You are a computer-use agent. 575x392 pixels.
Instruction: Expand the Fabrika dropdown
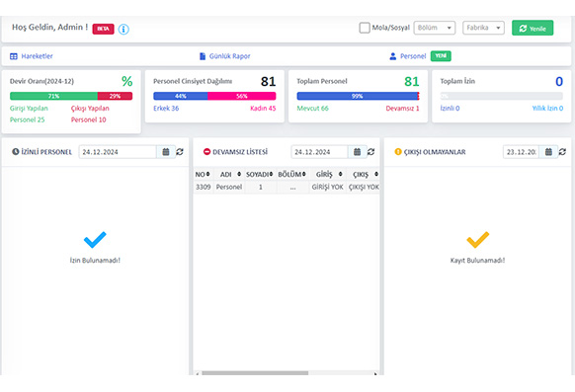(x=483, y=28)
